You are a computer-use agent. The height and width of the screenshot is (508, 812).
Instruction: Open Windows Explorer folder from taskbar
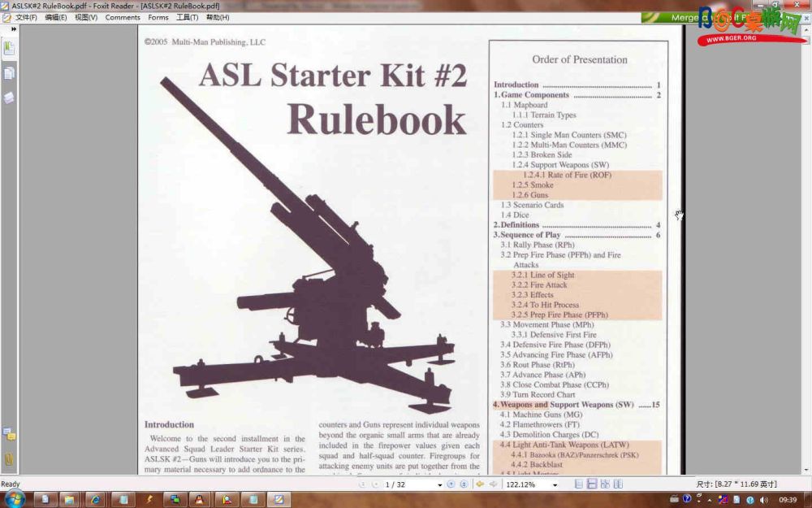69,500
